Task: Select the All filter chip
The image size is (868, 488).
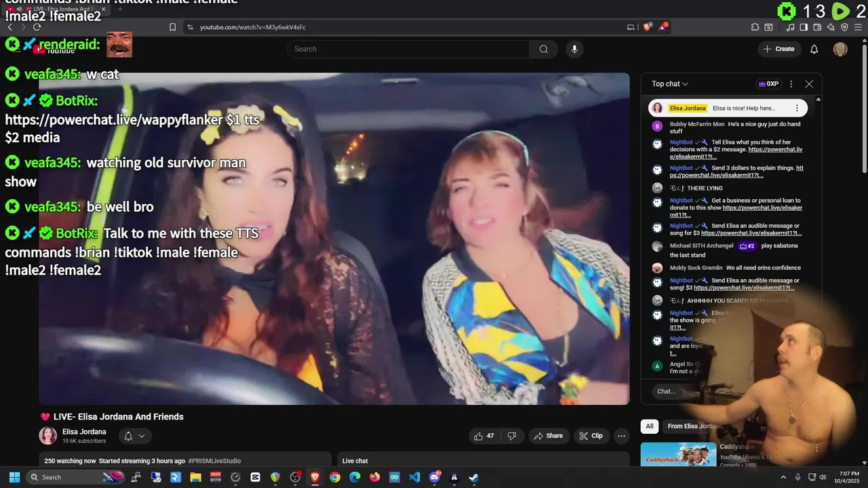Action: tap(650, 426)
